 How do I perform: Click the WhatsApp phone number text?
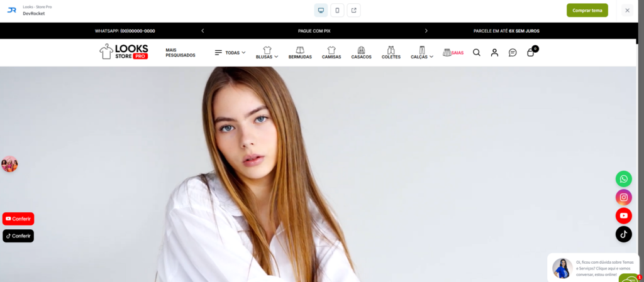pyautogui.click(x=138, y=31)
